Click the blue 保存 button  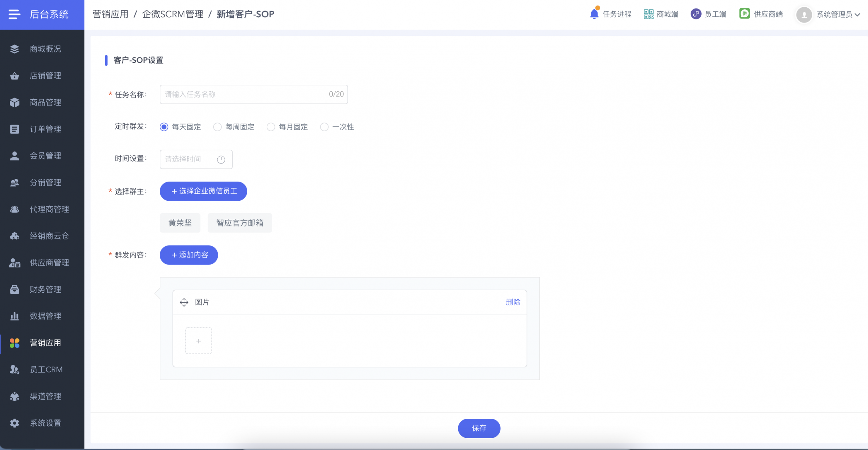click(479, 428)
